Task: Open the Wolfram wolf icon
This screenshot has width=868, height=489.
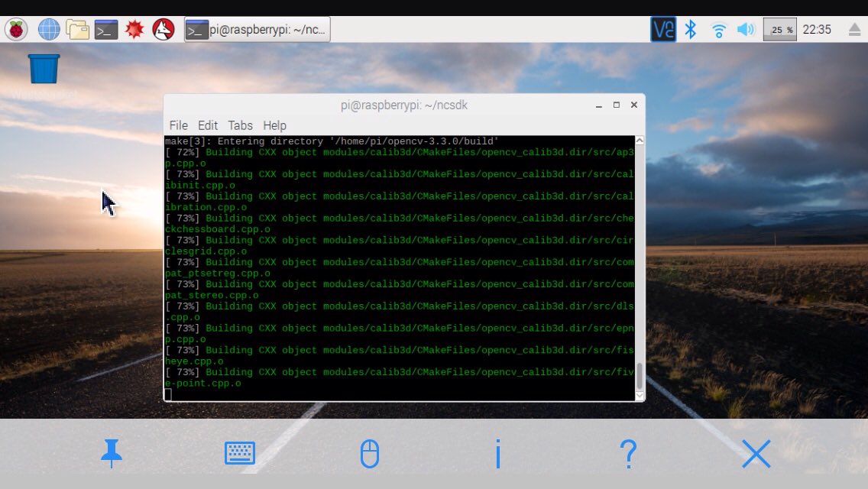Action: (164, 29)
